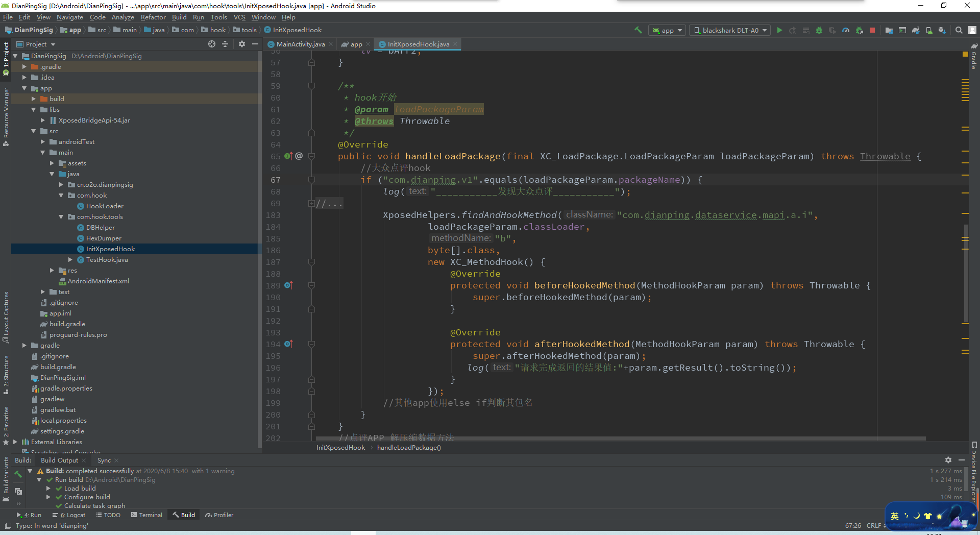Open the Tools menu
The image size is (980, 535).
coord(218,17)
